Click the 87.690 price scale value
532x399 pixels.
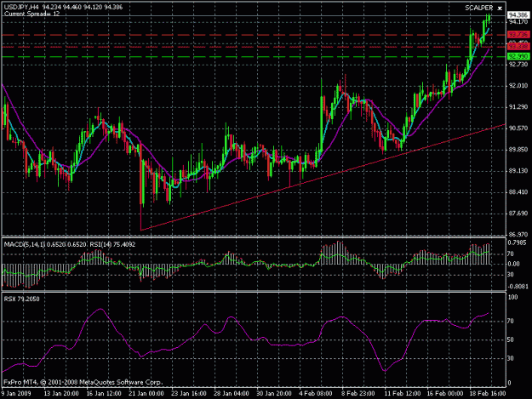tap(518, 214)
